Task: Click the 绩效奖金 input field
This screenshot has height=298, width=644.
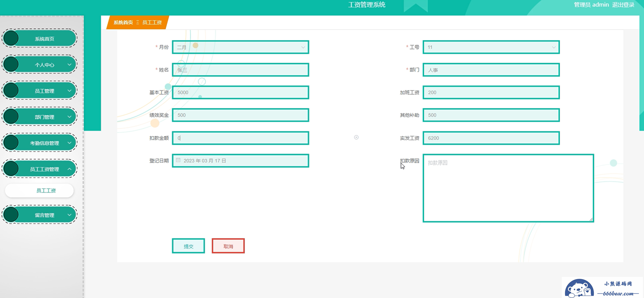Action: (241, 115)
